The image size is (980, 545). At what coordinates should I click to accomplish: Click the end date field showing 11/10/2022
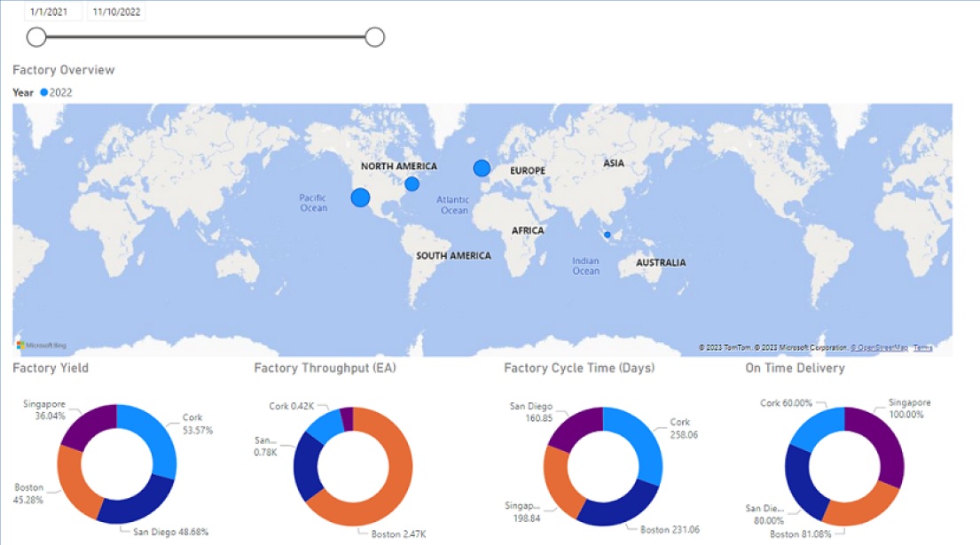115,10
